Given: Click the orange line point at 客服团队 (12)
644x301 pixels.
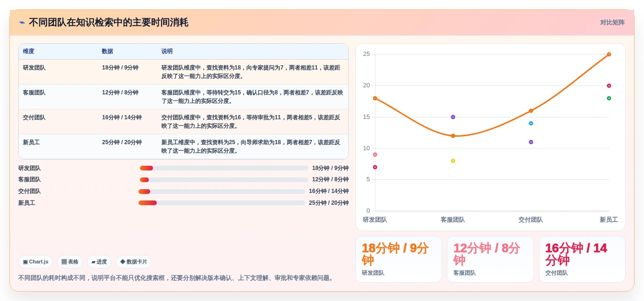Looking at the screenshot, I should point(453,136).
